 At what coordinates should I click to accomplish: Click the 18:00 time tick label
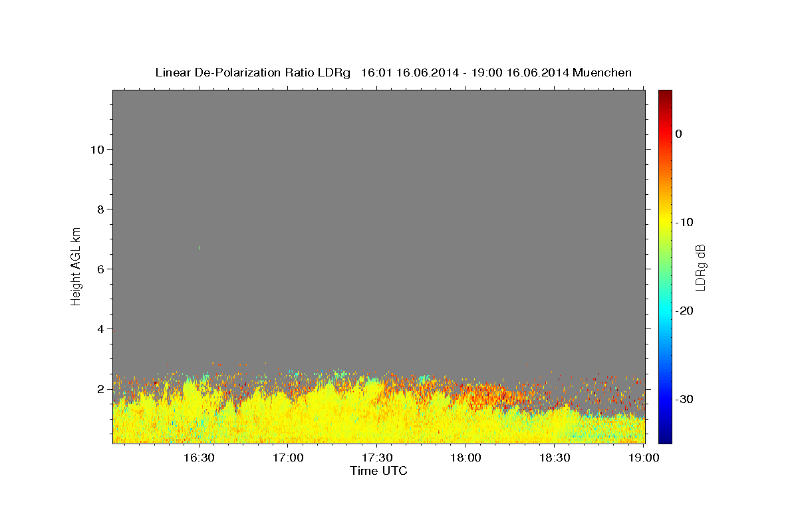tap(465, 458)
